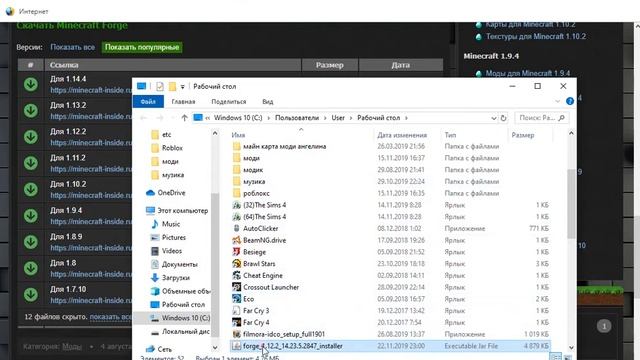Click User in the address breadcrumb
Image resolution: width=640 pixels, height=360 pixels.
tap(338, 118)
